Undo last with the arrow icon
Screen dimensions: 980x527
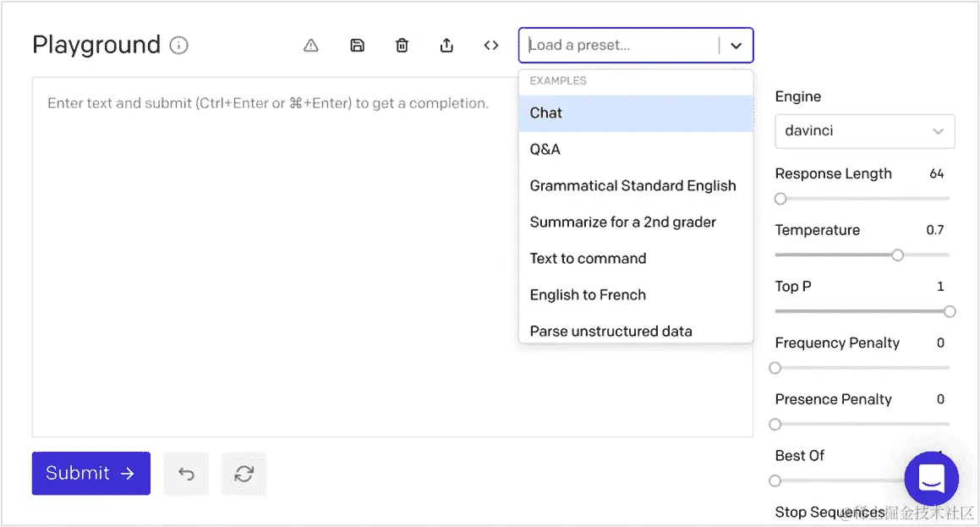186,474
